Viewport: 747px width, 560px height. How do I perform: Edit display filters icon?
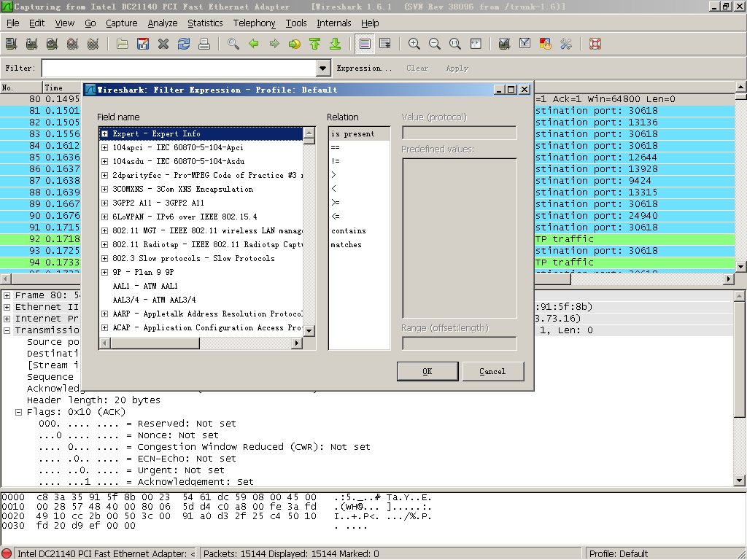pyautogui.click(x=525, y=44)
